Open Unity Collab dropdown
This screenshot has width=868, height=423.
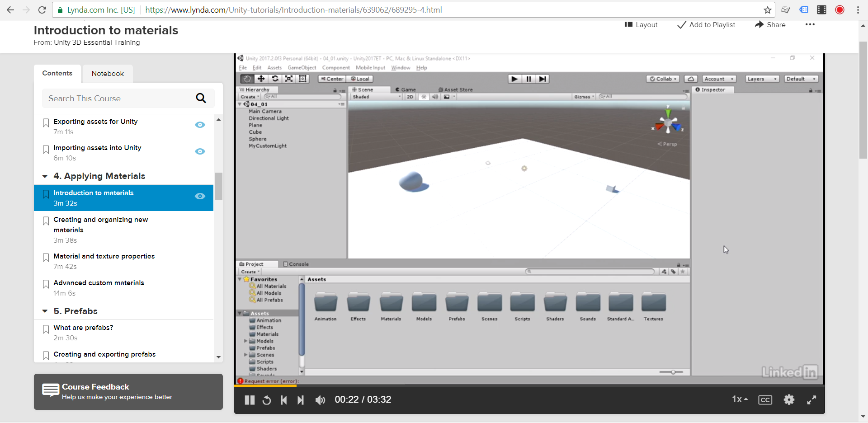[x=663, y=79]
